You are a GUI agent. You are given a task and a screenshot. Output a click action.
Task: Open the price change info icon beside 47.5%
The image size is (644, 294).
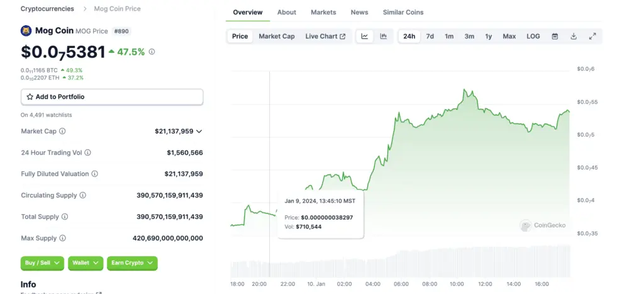pos(152,52)
